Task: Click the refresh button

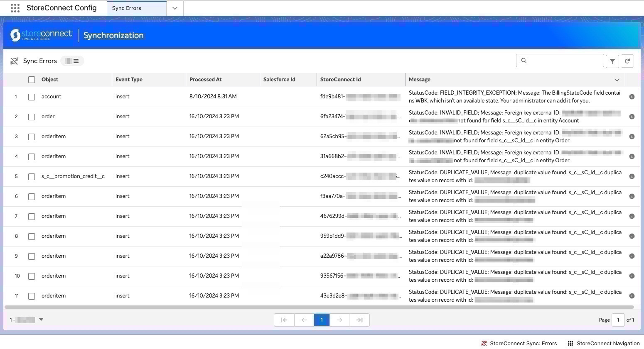Action: (627, 61)
